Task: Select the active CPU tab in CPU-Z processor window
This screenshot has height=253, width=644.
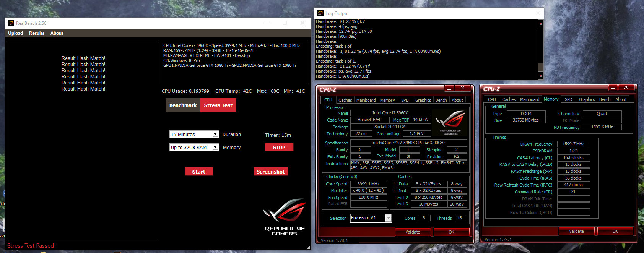Action: 328,100
